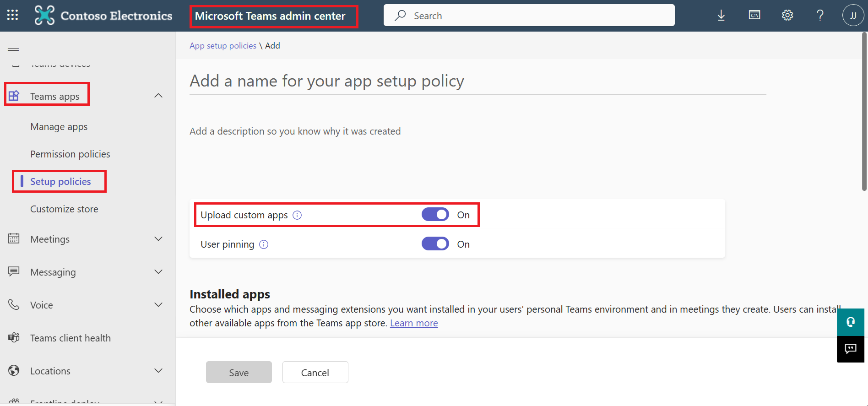868x406 pixels.
Task: Click the Teams client health icon
Action: (x=14, y=337)
